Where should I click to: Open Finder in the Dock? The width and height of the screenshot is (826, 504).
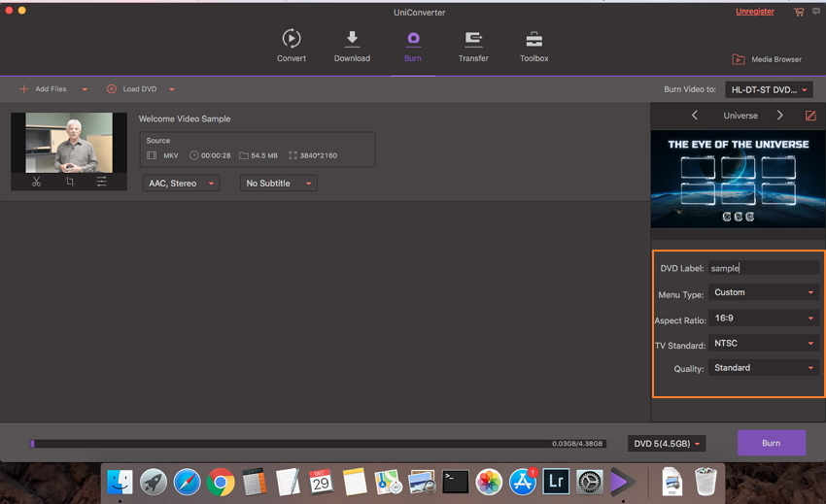click(120, 482)
